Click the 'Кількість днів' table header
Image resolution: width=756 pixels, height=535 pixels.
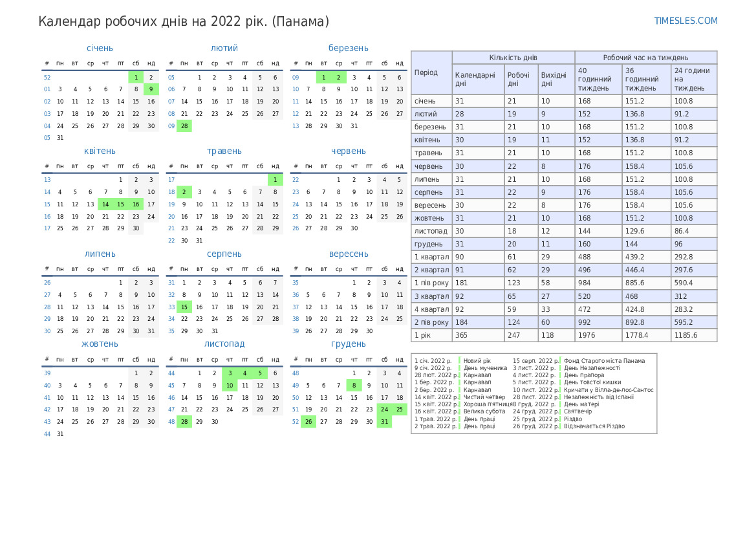pyautogui.click(x=513, y=58)
